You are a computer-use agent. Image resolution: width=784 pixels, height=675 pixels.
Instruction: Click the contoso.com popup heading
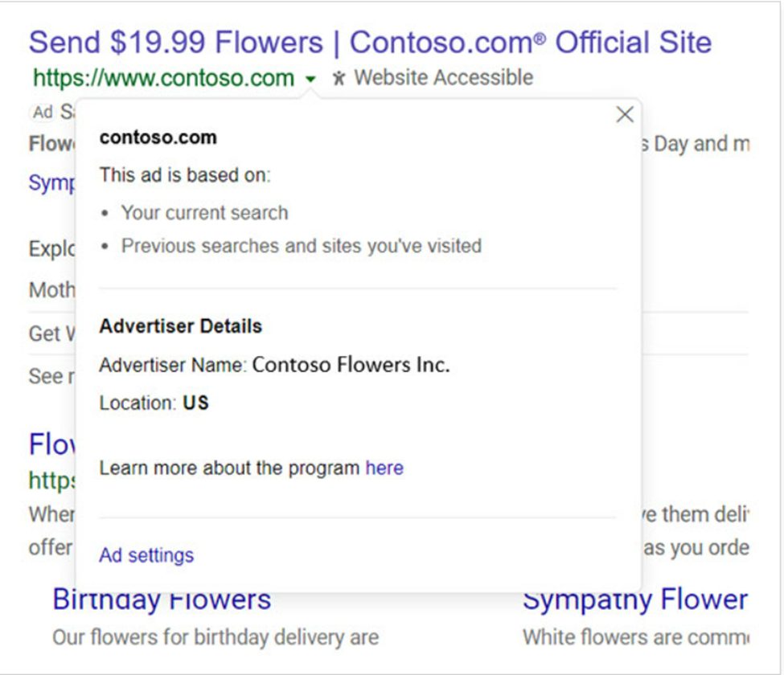158,137
